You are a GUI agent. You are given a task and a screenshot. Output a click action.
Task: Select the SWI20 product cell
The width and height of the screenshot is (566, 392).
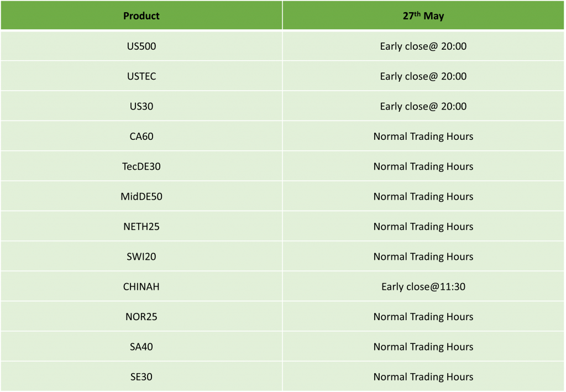click(141, 257)
